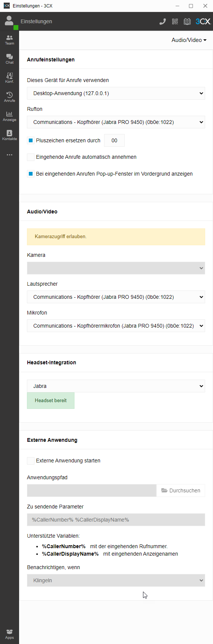Enable Eingehende Anrufe automatisch annehmen checkbox

coord(31,157)
